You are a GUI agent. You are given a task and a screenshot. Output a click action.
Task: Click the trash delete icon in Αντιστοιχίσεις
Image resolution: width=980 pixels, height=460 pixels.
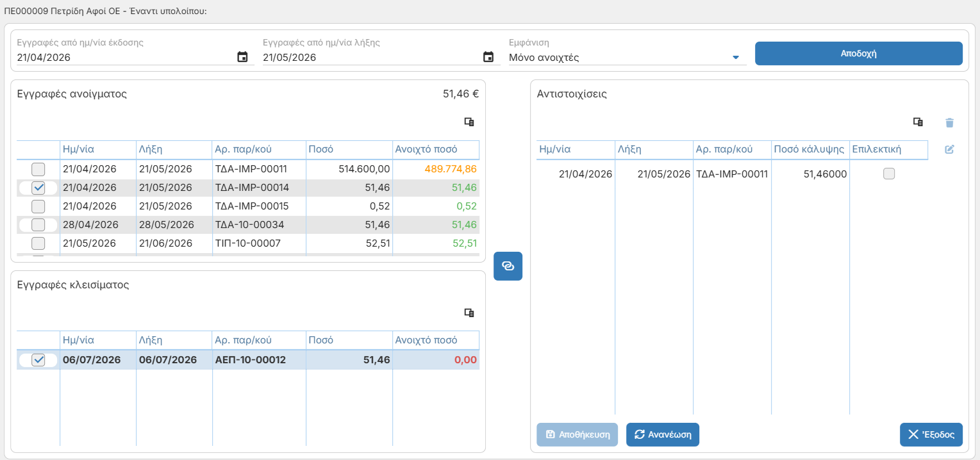coord(950,122)
